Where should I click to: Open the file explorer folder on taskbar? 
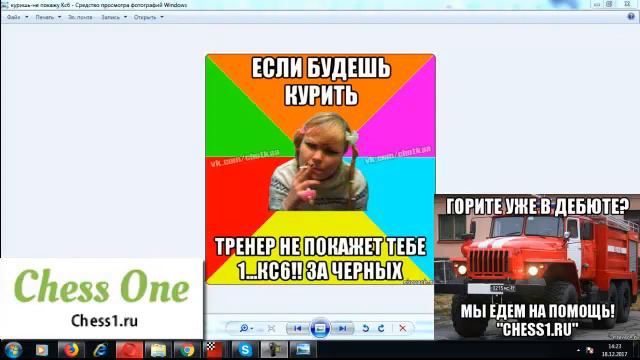click(158, 350)
